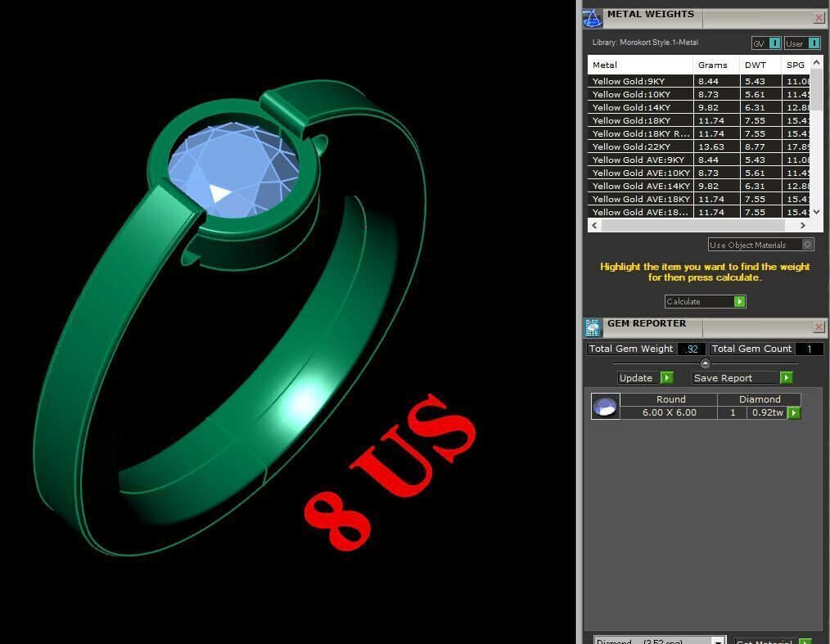The width and height of the screenshot is (830, 644).
Task: Collapse the gem reporter divider arrow
Action: click(705, 363)
